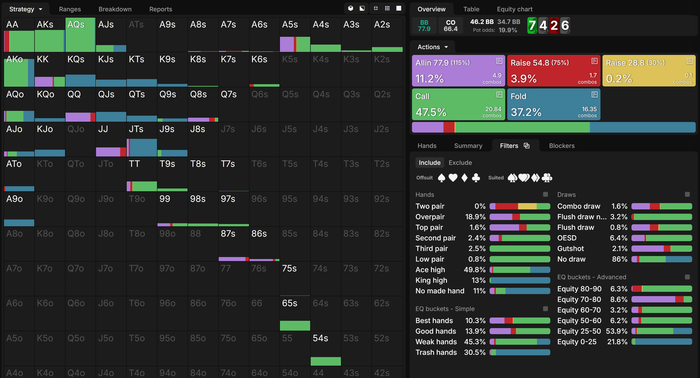Click the expand icon on the Fold card
The width and height of the screenshot is (700, 378).
click(594, 95)
